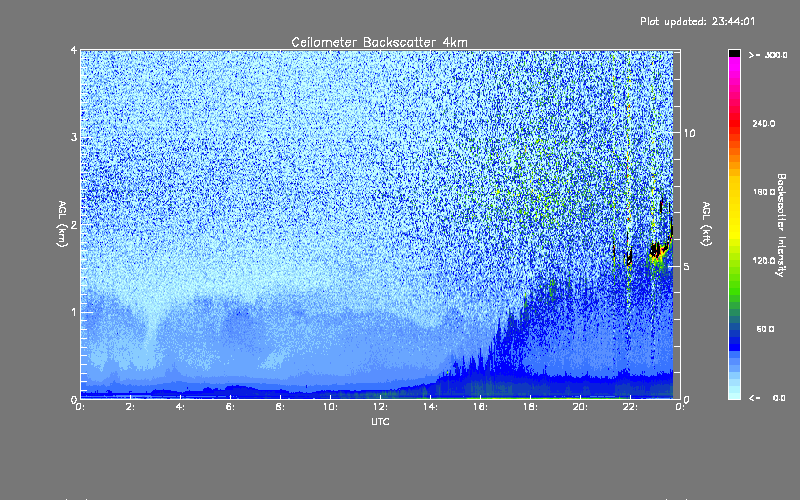Viewport: 800px width, 500px height.
Task: Click the "2" tick on the km axis
Action: pos(74,225)
